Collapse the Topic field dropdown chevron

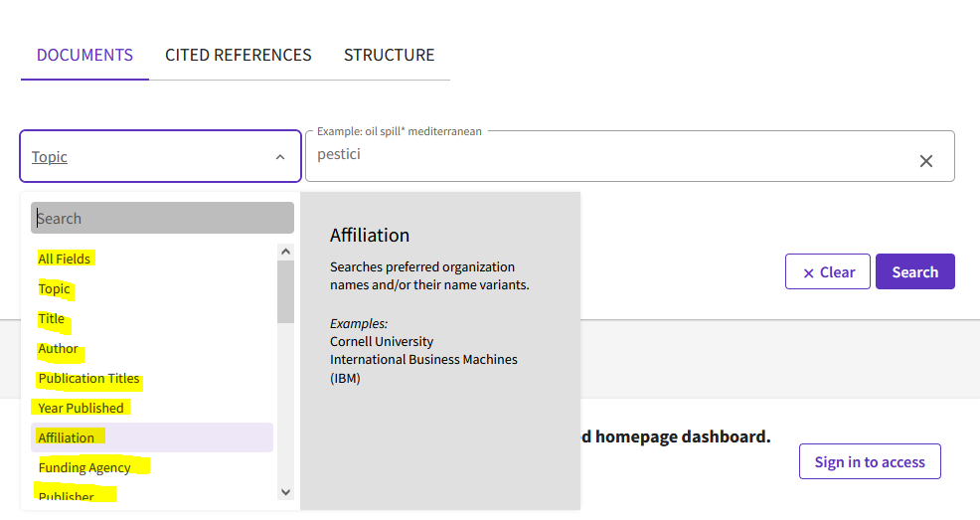[280, 157]
